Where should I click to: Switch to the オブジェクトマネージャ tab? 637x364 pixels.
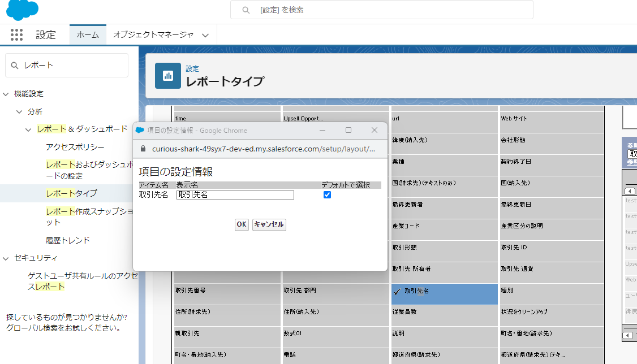153,35
